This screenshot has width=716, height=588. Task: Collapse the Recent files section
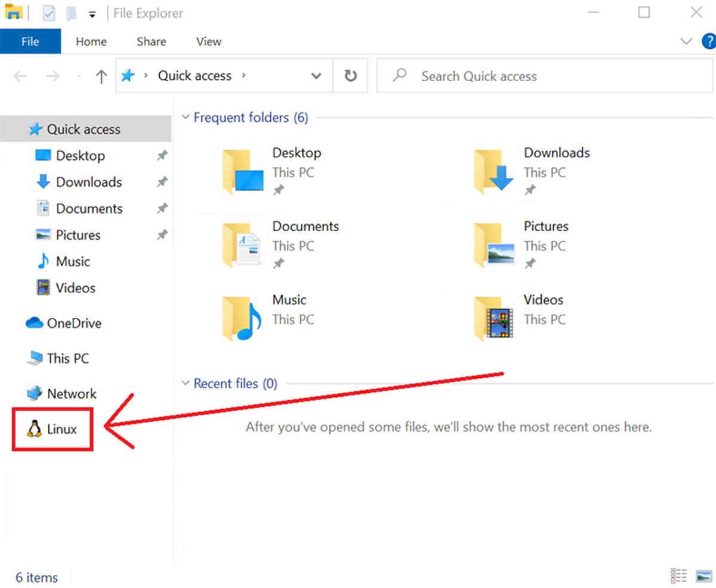click(x=185, y=383)
